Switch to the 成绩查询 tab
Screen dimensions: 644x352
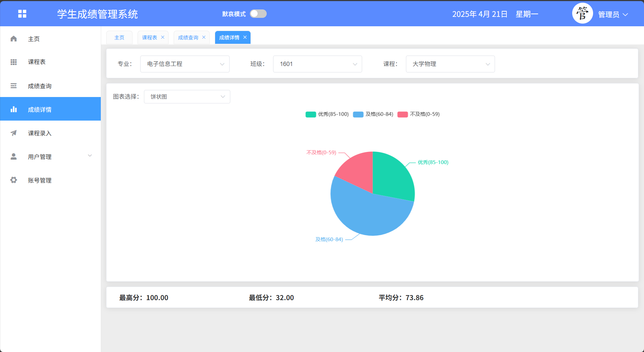point(188,37)
